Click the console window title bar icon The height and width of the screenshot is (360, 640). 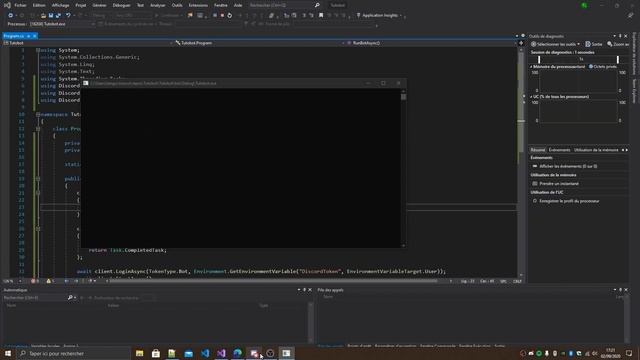pos(85,83)
